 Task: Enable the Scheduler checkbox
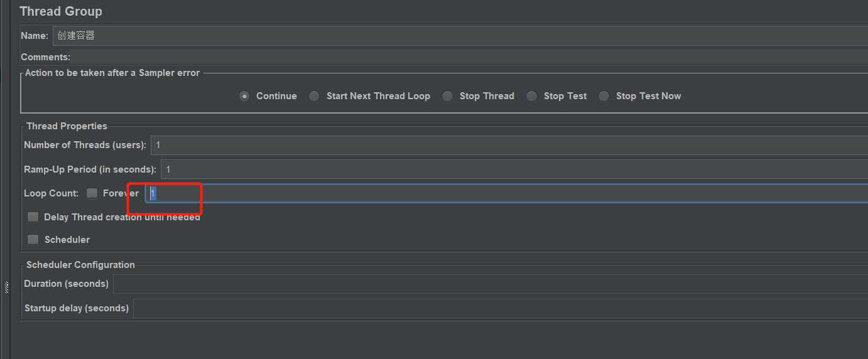coord(33,240)
